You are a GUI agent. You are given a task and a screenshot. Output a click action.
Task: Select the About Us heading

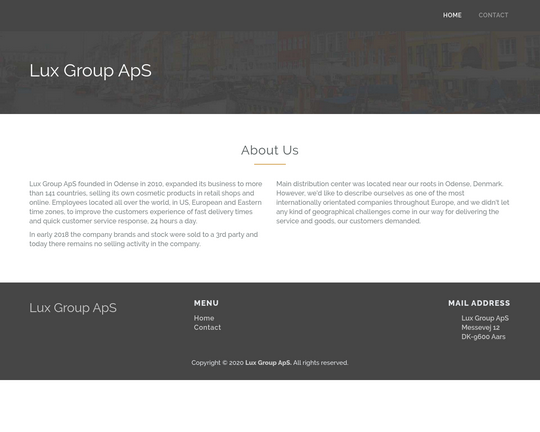pos(270,150)
